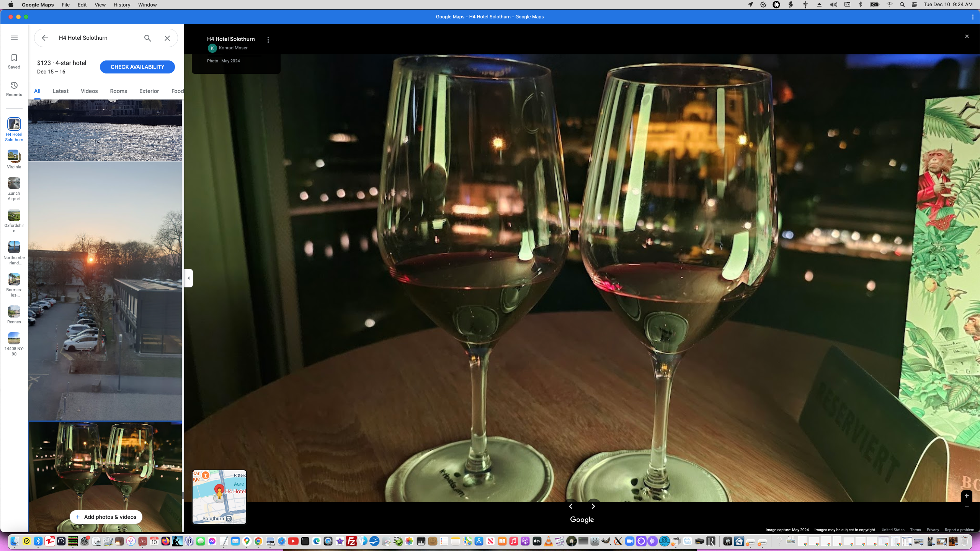Go to next photo arrow
Screen dimensions: 980x551
(593, 506)
